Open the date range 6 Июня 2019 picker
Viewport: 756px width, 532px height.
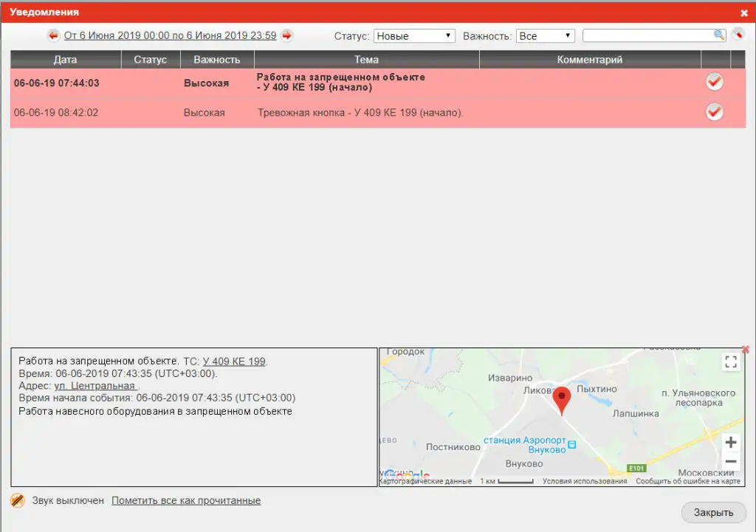pos(170,35)
